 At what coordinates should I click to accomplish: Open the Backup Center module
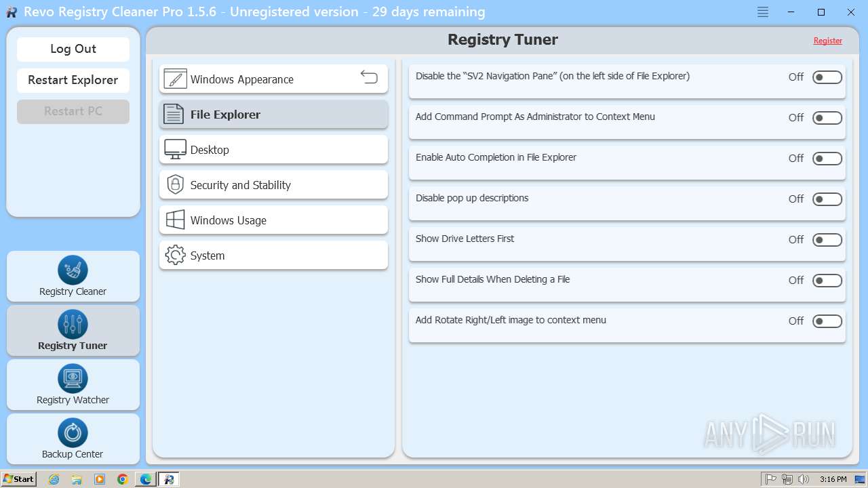pyautogui.click(x=73, y=439)
